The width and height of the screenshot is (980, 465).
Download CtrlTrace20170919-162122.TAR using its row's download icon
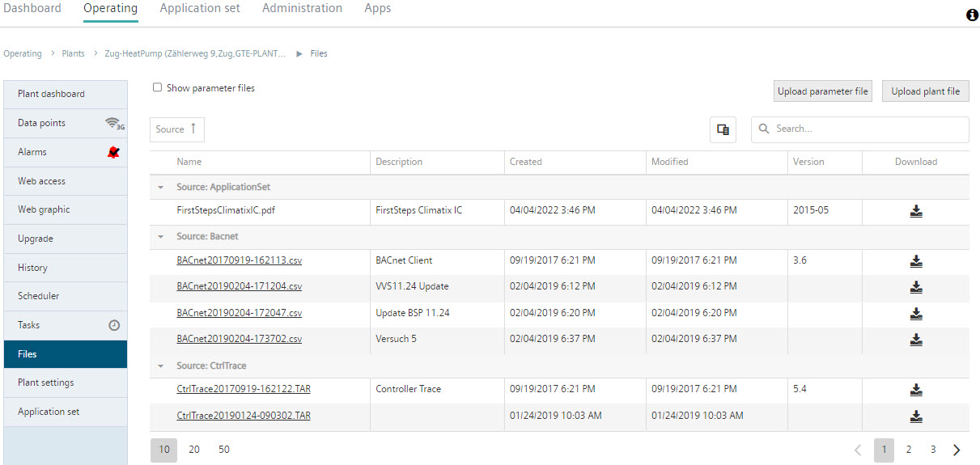[916, 390]
